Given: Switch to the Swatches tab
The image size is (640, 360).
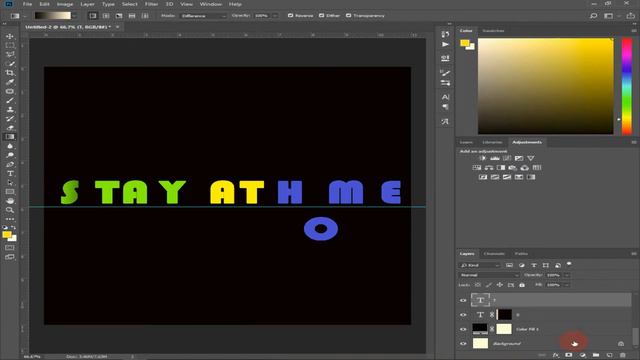Looking at the screenshot, I should click(x=493, y=31).
